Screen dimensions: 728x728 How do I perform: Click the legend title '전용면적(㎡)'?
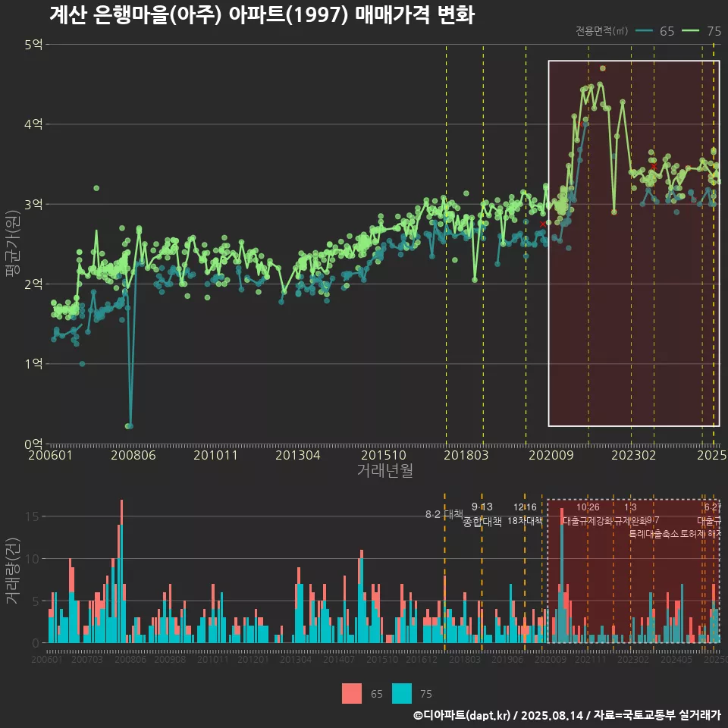tap(601, 31)
